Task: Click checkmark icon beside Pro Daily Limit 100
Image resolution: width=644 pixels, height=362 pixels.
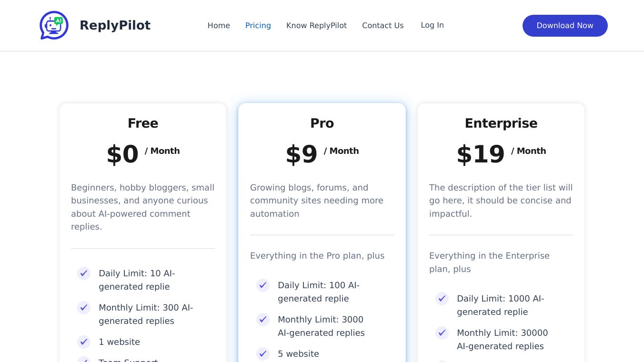Action: point(263,285)
